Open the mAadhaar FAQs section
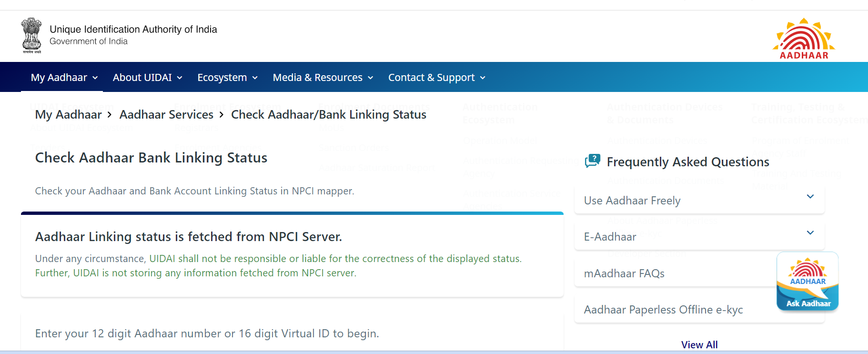Image resolution: width=868 pixels, height=354 pixels. click(624, 273)
